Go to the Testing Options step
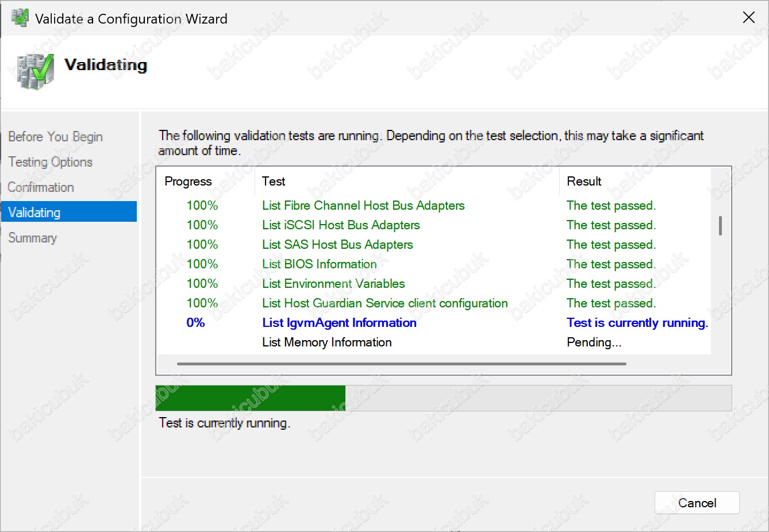769x532 pixels. [50, 162]
